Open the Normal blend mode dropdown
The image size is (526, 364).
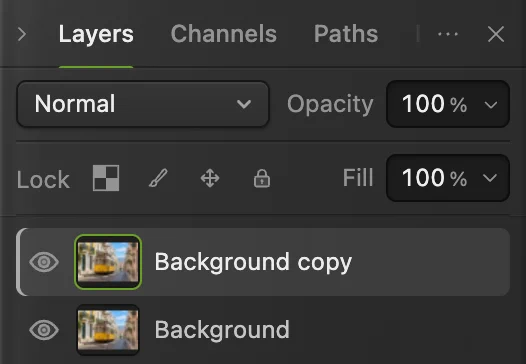click(x=143, y=104)
